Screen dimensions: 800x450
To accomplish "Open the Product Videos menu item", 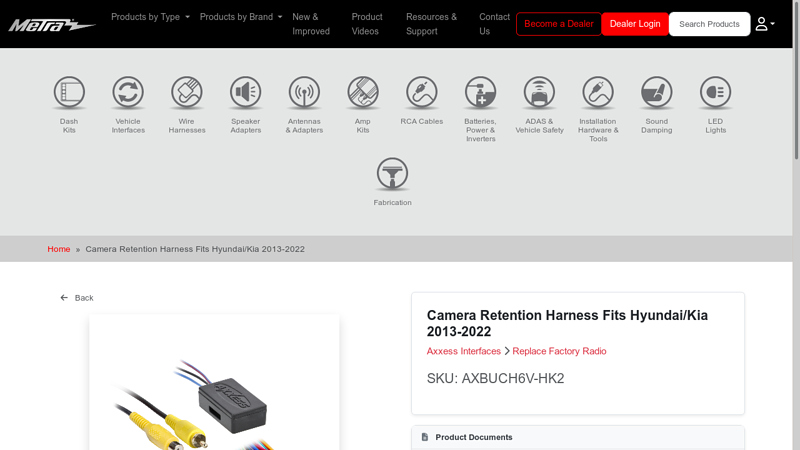I will (367, 24).
